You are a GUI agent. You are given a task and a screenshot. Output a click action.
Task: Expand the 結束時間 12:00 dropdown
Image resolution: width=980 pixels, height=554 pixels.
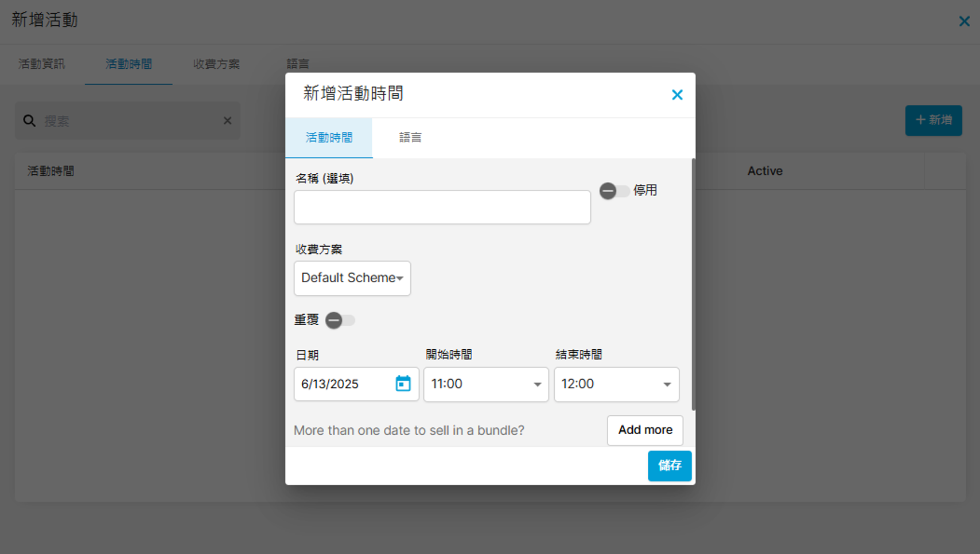coord(616,384)
